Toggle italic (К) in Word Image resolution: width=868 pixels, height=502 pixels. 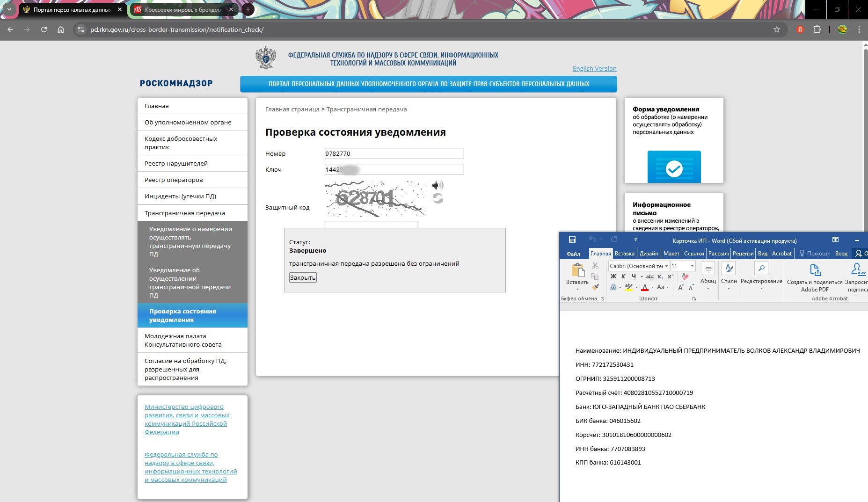coord(623,276)
